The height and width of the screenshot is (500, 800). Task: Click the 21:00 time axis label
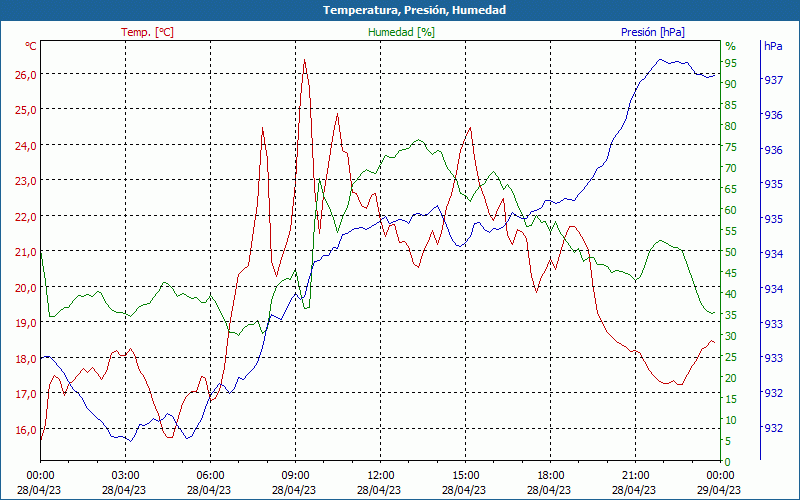tap(636, 476)
